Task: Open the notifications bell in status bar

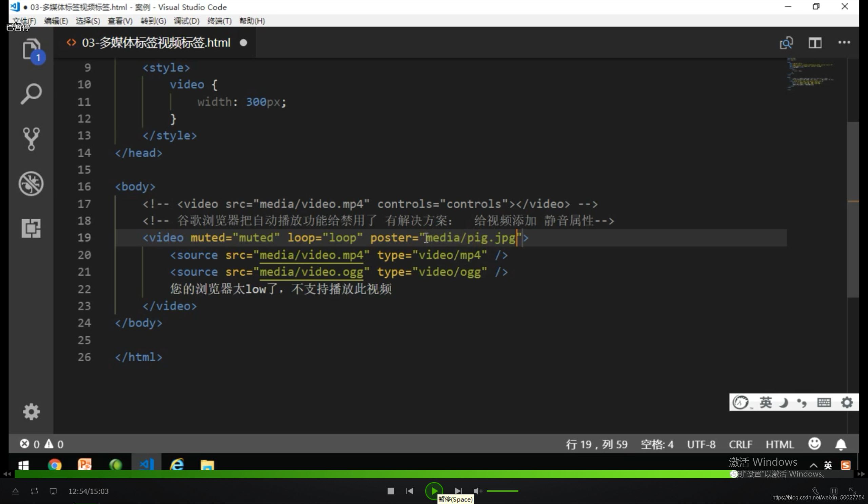Action: point(841,444)
